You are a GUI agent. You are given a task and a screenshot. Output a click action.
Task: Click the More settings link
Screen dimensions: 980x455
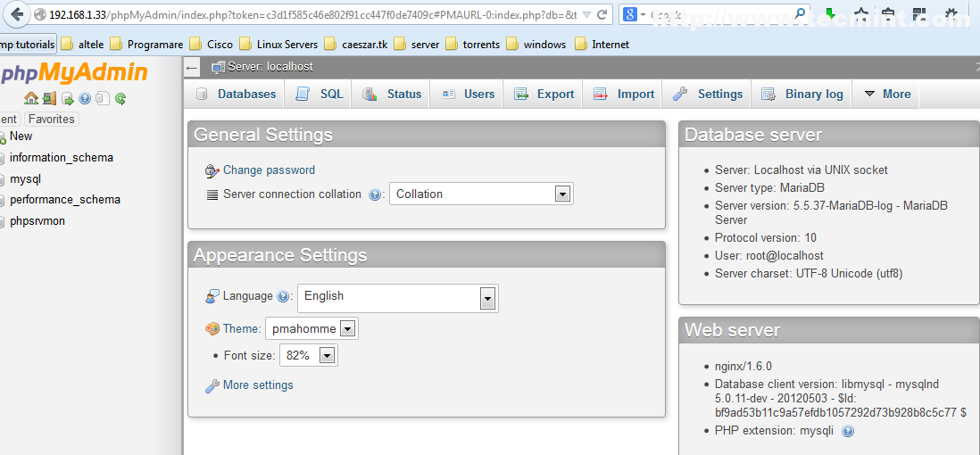(258, 385)
